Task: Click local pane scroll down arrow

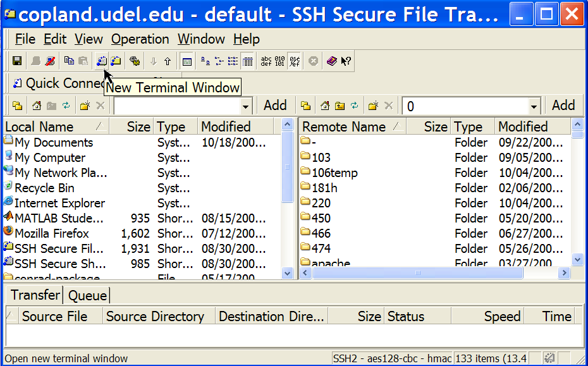Action: click(287, 273)
